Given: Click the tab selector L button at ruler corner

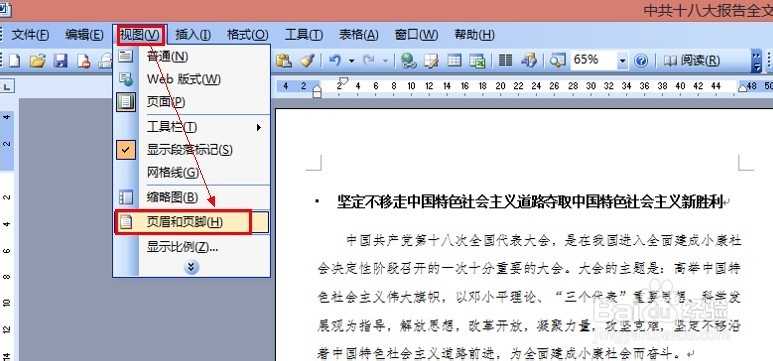Looking at the screenshot, I should pyautogui.click(x=7, y=86).
